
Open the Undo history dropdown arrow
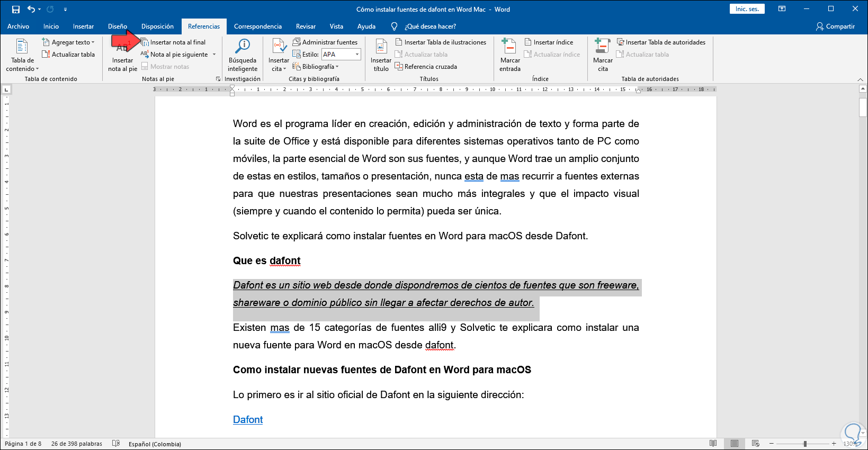click(x=40, y=9)
